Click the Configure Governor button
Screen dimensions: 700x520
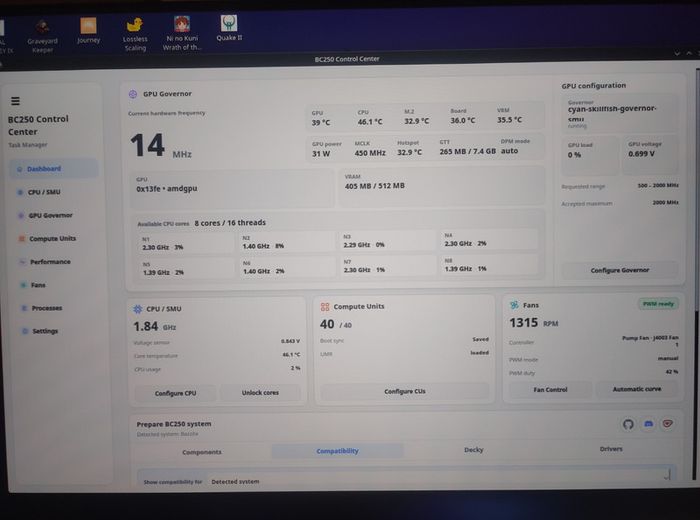(x=620, y=270)
